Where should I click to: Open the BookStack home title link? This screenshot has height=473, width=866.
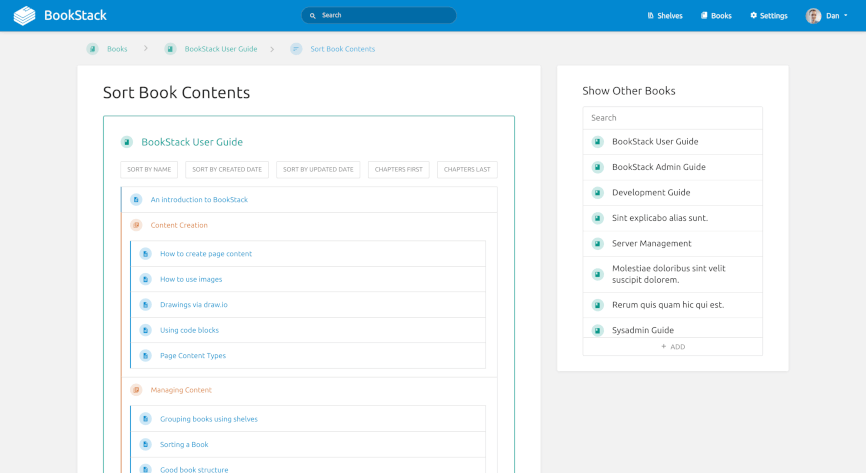(x=75, y=15)
